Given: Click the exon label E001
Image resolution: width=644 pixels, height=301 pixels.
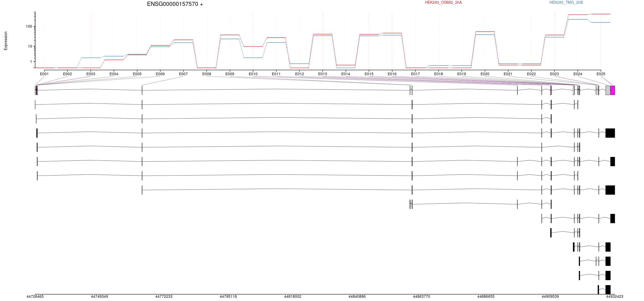Looking at the screenshot, I should pyautogui.click(x=44, y=74).
